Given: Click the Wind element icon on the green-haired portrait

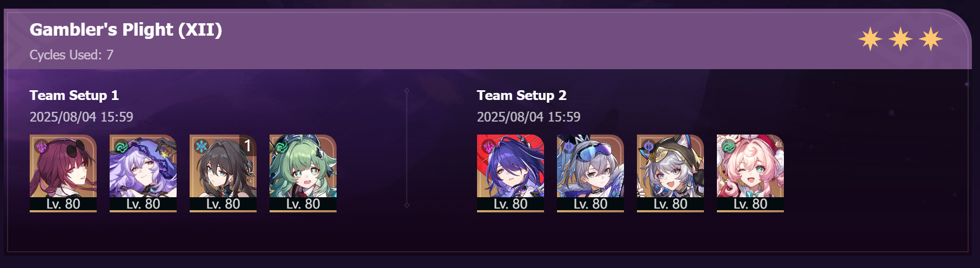Looking at the screenshot, I should coord(281,146).
